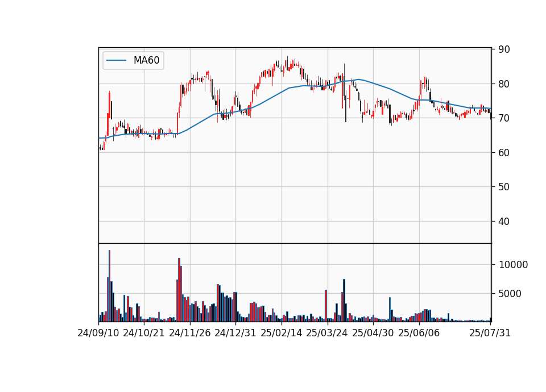546x392 pixels.
Task: Select the 24/10/21 date label
Action: pos(144,333)
